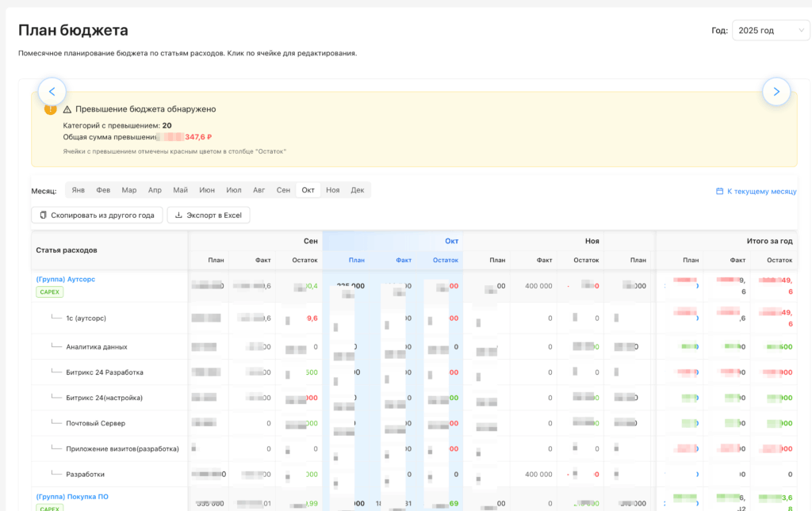This screenshot has height=511, width=812.
Task: Select the Июл month tab
Action: pos(234,190)
